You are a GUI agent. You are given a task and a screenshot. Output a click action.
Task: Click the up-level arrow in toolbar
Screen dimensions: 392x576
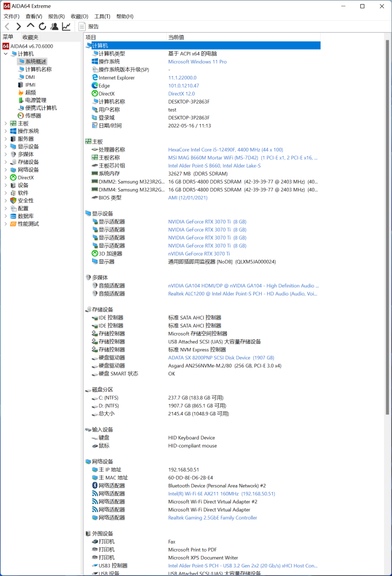(31, 26)
